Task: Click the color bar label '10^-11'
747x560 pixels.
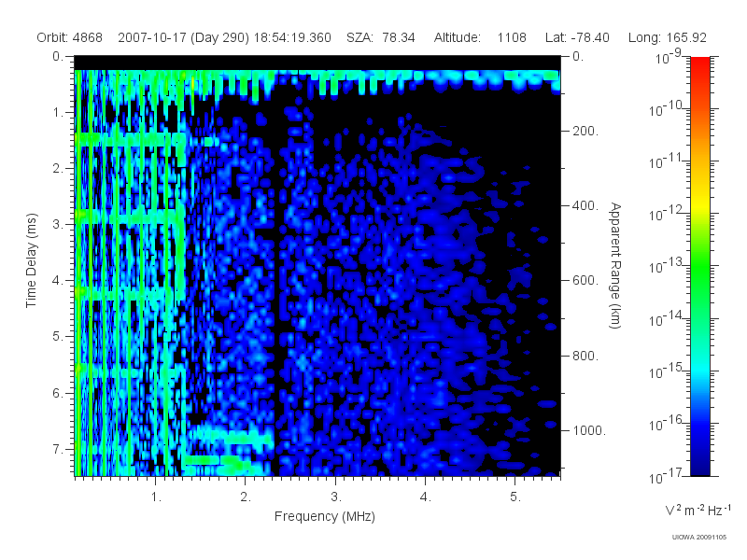Action: (x=667, y=161)
